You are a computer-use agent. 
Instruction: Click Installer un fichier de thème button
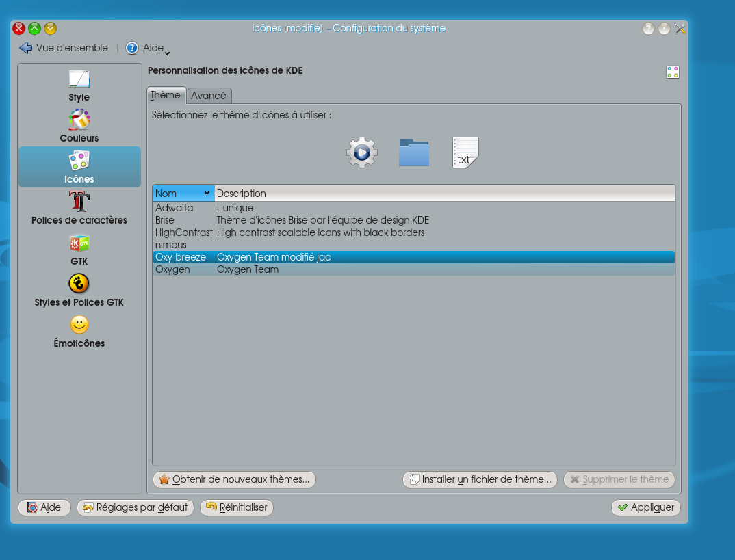click(480, 479)
